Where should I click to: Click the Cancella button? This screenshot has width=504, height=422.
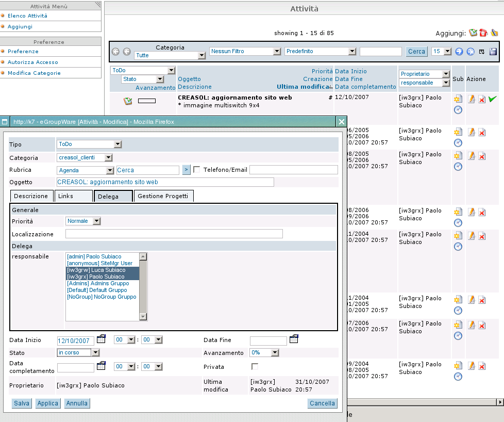pos(322,403)
